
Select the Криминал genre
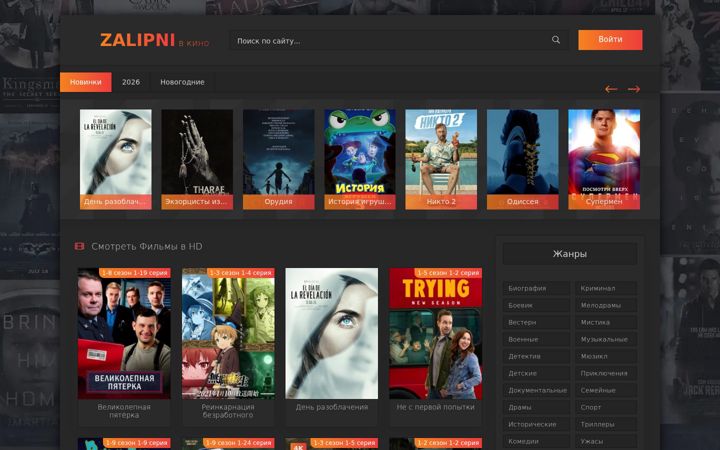[606, 288]
